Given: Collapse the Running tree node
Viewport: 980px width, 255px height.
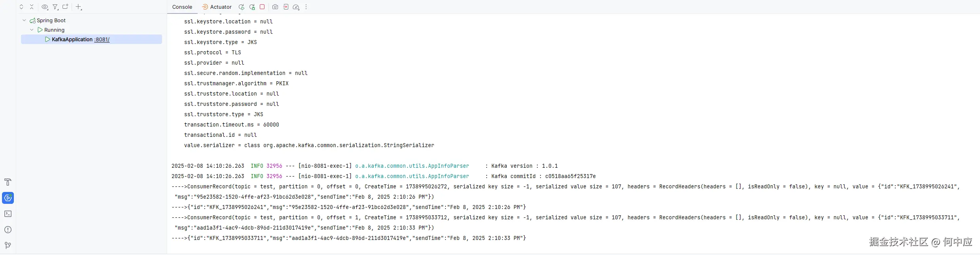Looking at the screenshot, I should (x=32, y=30).
